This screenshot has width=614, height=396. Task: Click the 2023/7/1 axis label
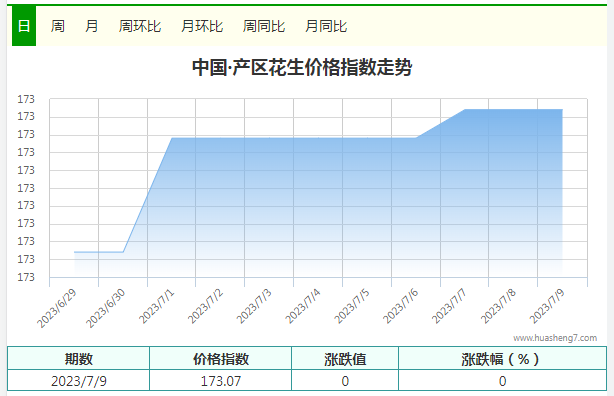pos(157,307)
